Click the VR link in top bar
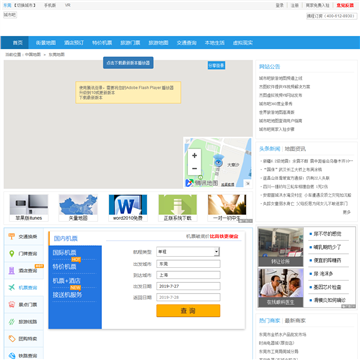The height and width of the screenshot is (360, 360). [68, 5]
